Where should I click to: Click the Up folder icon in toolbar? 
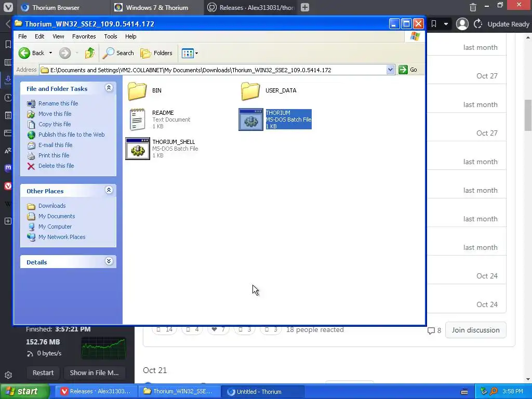coord(89,53)
